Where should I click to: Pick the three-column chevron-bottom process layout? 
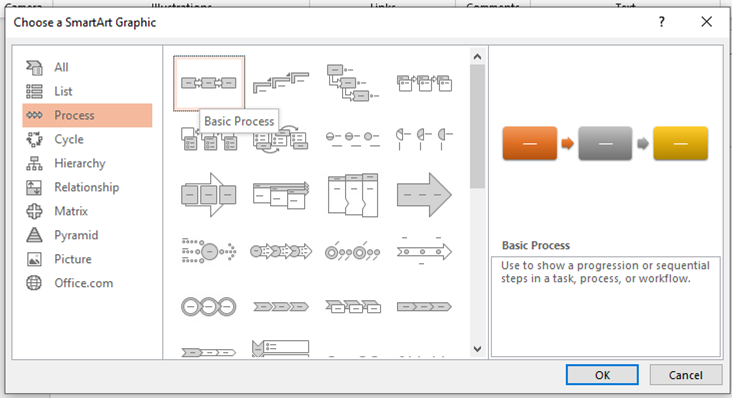(352, 195)
